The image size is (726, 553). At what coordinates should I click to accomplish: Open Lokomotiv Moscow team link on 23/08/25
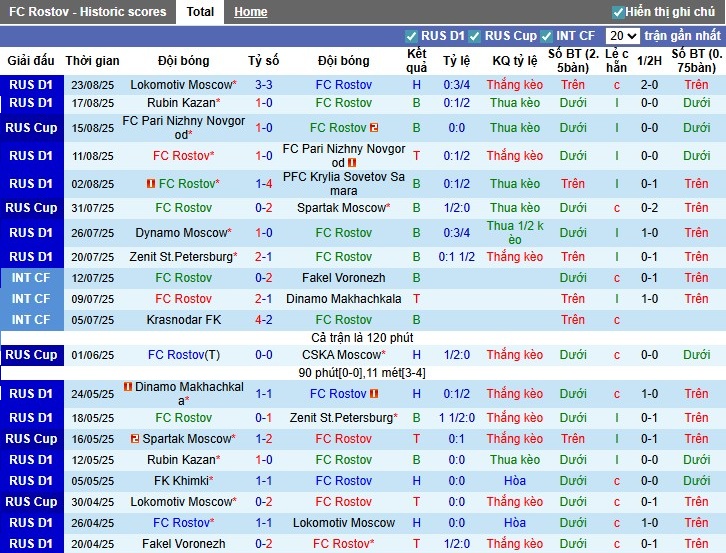click(181, 85)
